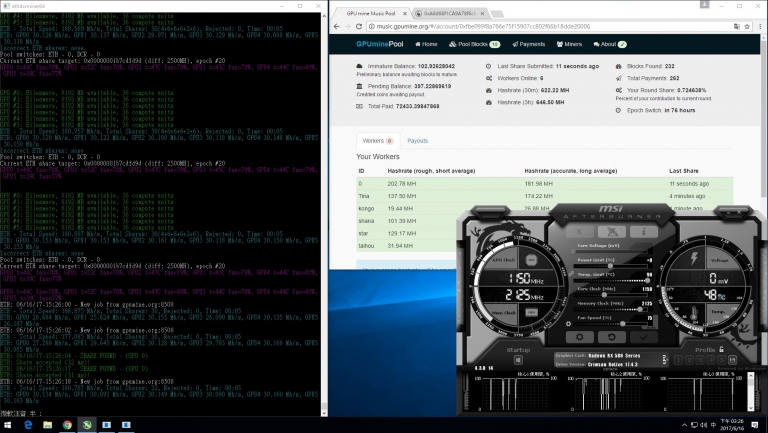Image resolution: width=768 pixels, height=433 pixels.
Task: Open the Afterburner Kombustor K button
Action: pyautogui.click(x=579, y=231)
